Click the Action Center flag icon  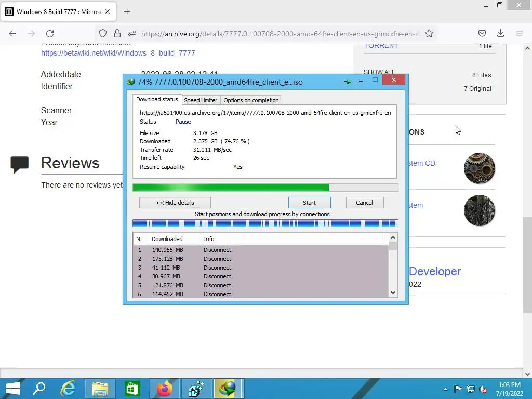click(x=458, y=389)
